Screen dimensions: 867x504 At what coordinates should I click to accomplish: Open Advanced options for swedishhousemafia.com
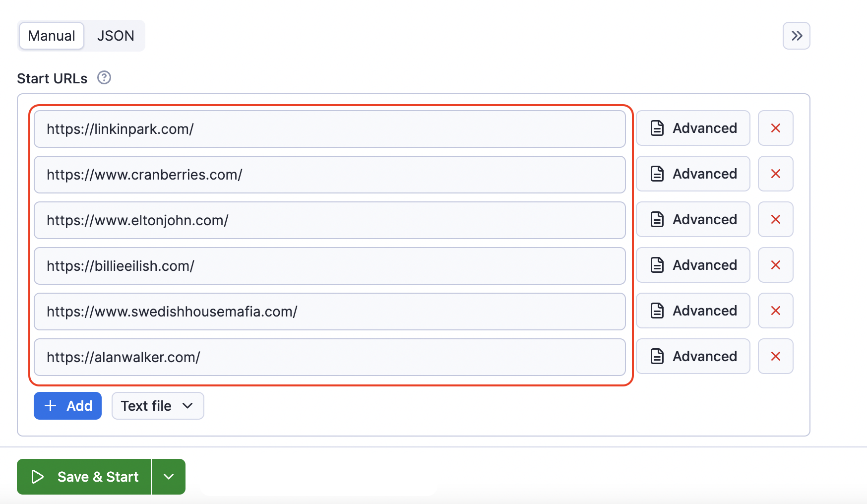tap(692, 311)
